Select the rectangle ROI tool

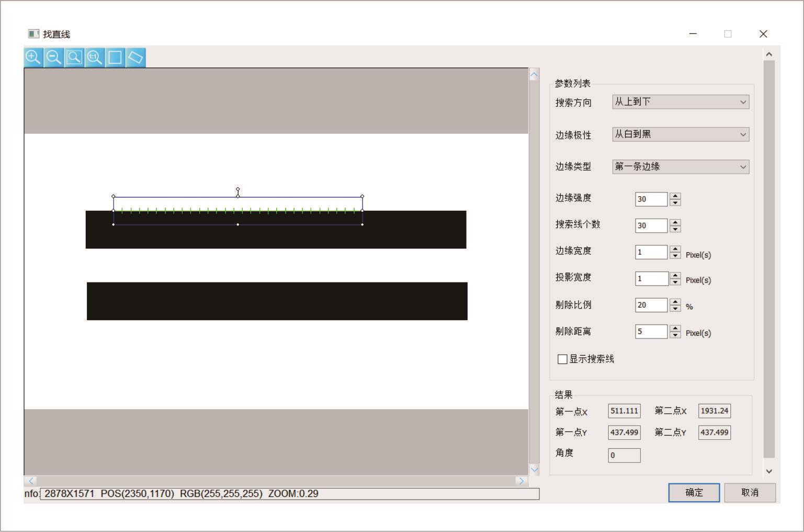tap(115, 57)
